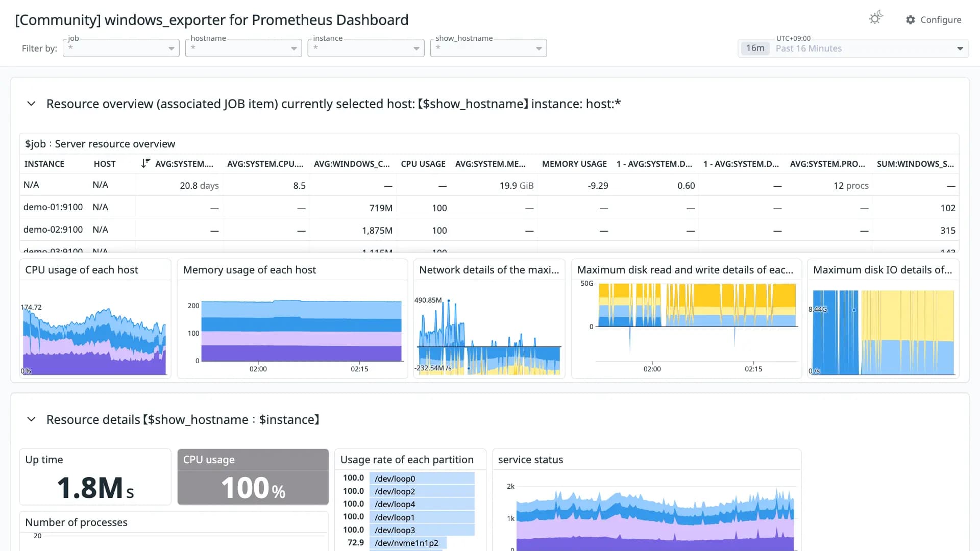
Task: Sort table by HOST column
Action: click(x=105, y=164)
